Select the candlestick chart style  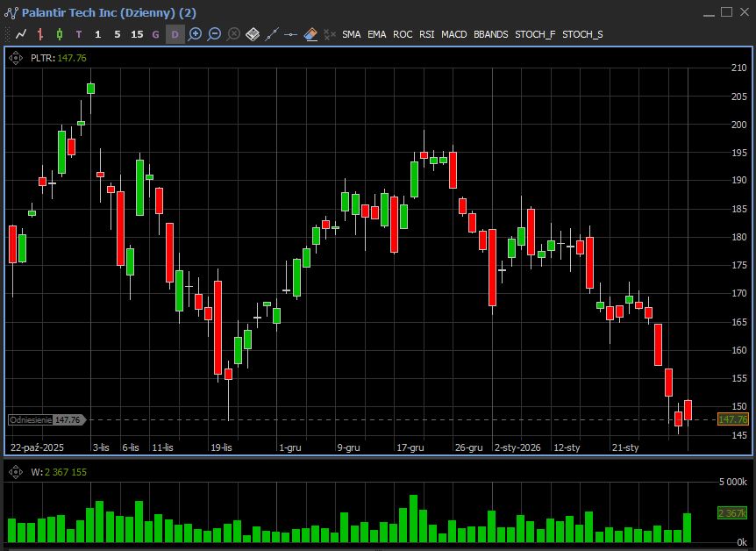click(60, 34)
